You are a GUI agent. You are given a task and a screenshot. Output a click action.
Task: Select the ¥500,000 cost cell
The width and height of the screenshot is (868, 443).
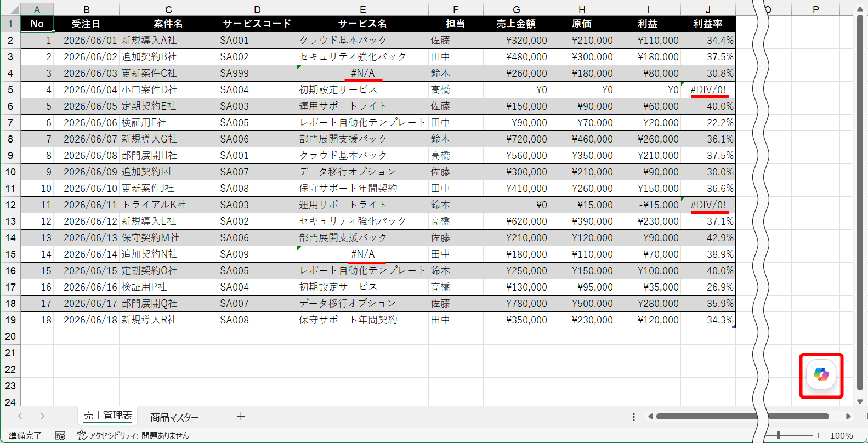(x=582, y=303)
